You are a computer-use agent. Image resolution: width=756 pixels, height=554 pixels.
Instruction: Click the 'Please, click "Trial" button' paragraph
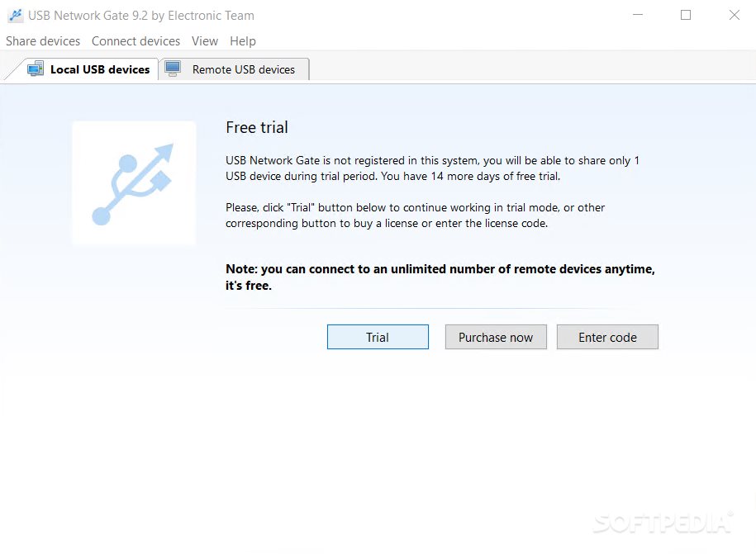pos(415,215)
